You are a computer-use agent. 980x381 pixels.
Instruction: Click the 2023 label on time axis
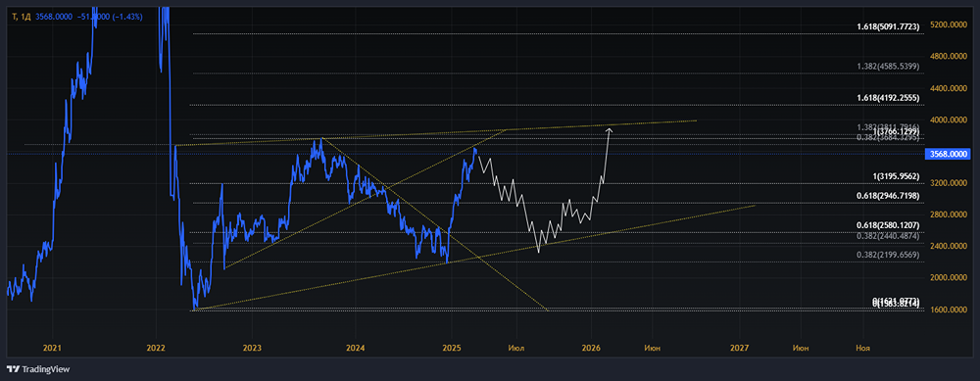[x=252, y=347]
